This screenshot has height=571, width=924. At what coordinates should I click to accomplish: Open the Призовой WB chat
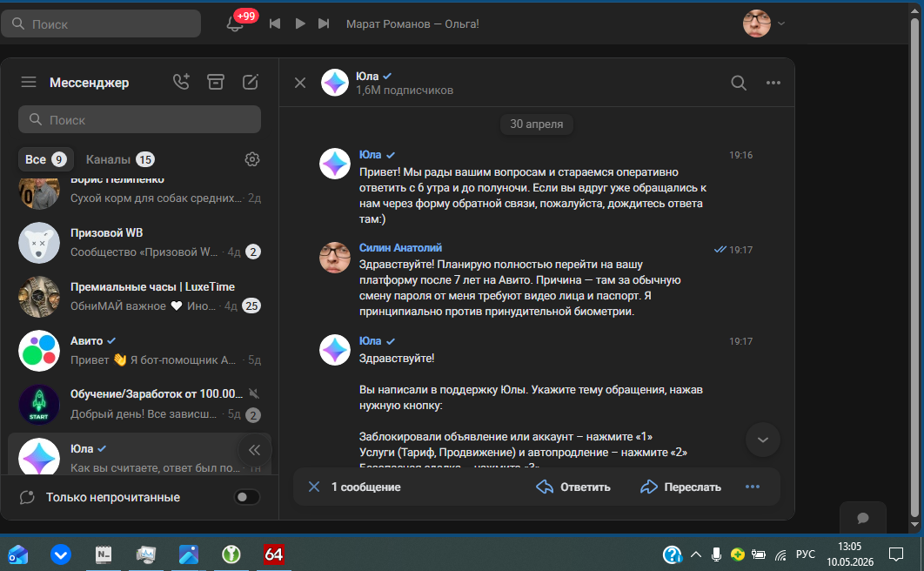coord(140,242)
